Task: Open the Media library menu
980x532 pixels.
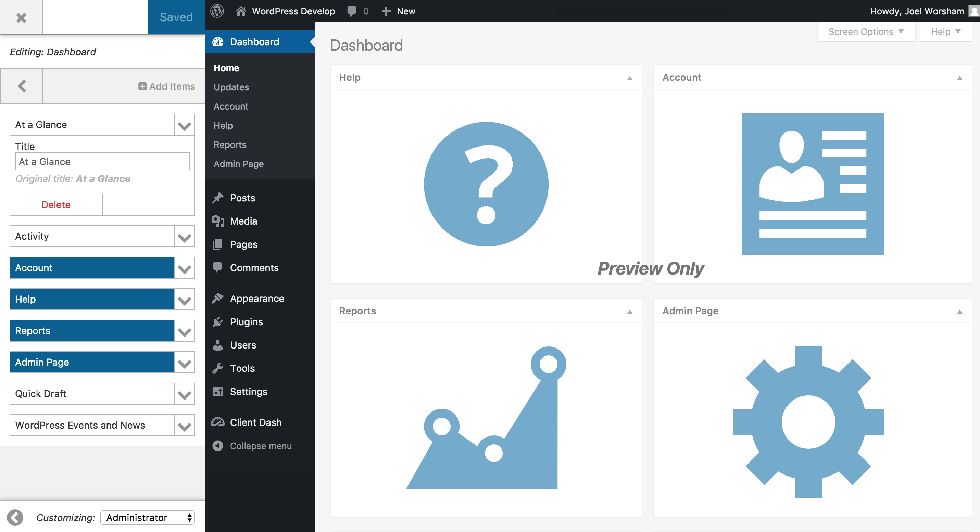Action: [243, 221]
